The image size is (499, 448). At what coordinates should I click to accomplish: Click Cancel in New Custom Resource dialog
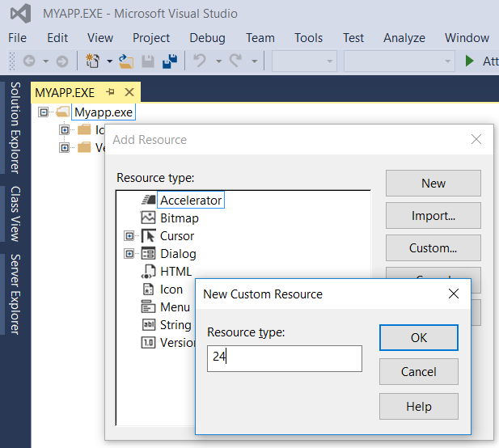coord(418,372)
